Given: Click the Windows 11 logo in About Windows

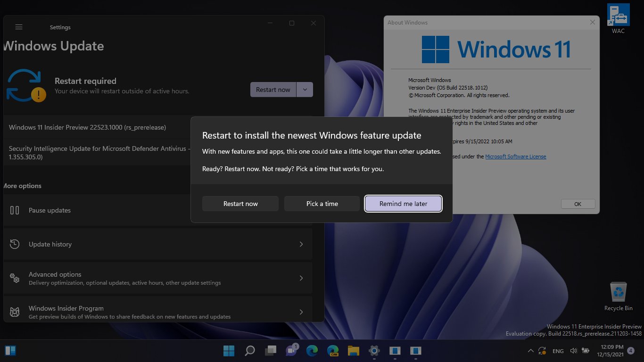Looking at the screenshot, I should (436, 49).
